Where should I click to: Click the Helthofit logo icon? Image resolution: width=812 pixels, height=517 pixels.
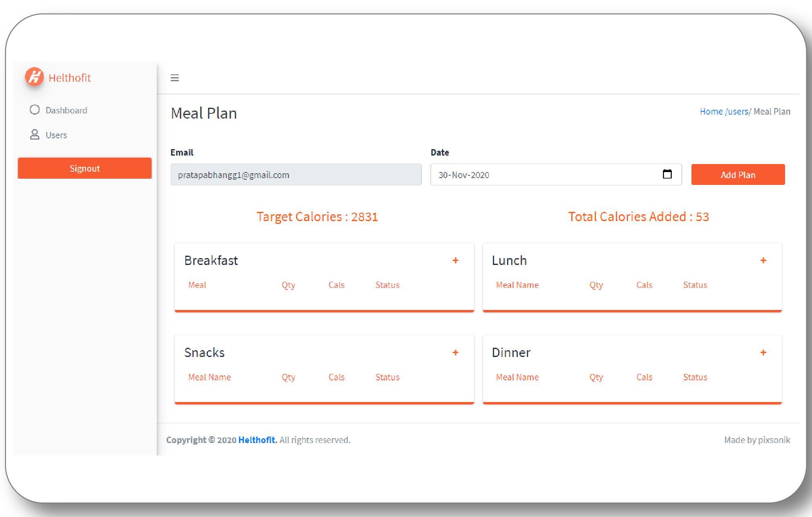tap(34, 77)
